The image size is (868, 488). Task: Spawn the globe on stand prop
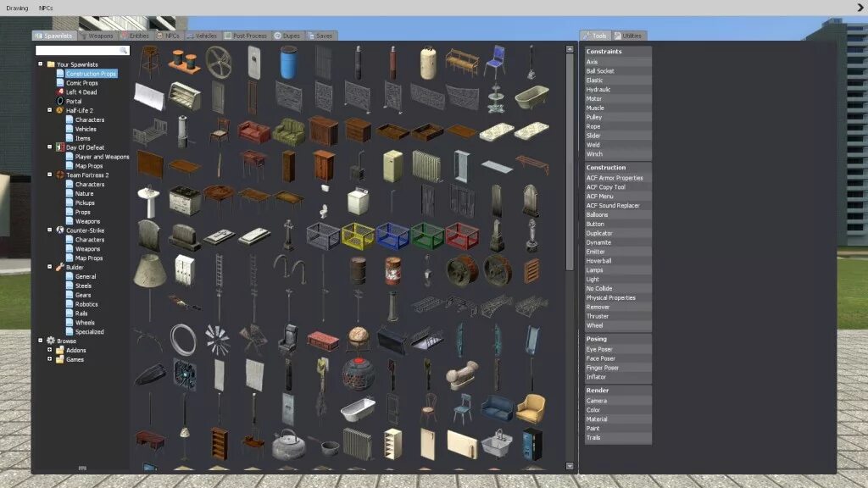pyautogui.click(x=359, y=339)
